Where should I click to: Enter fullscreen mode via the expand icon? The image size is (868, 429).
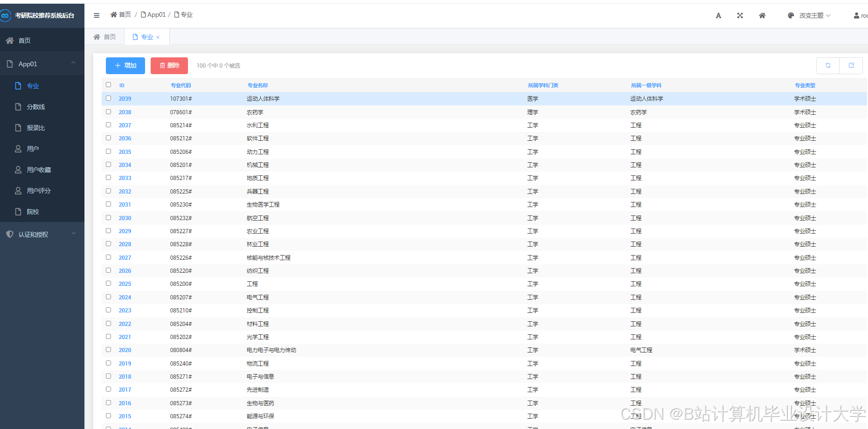[x=740, y=15]
